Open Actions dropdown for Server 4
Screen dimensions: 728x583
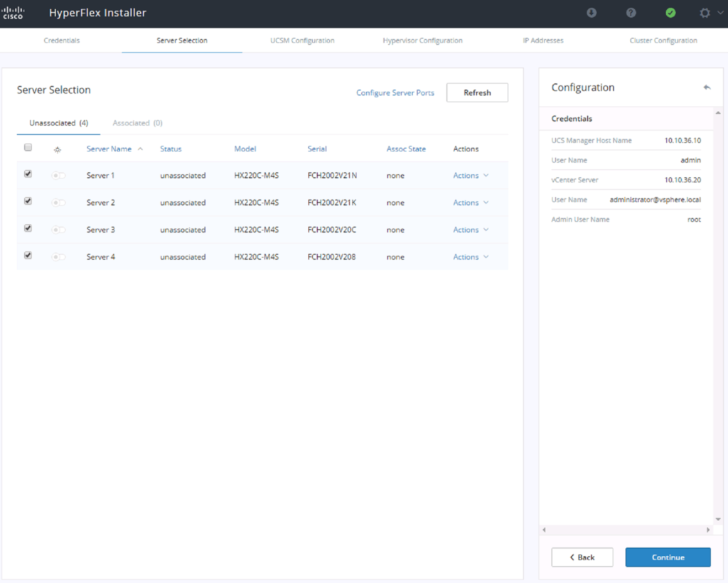(x=471, y=257)
